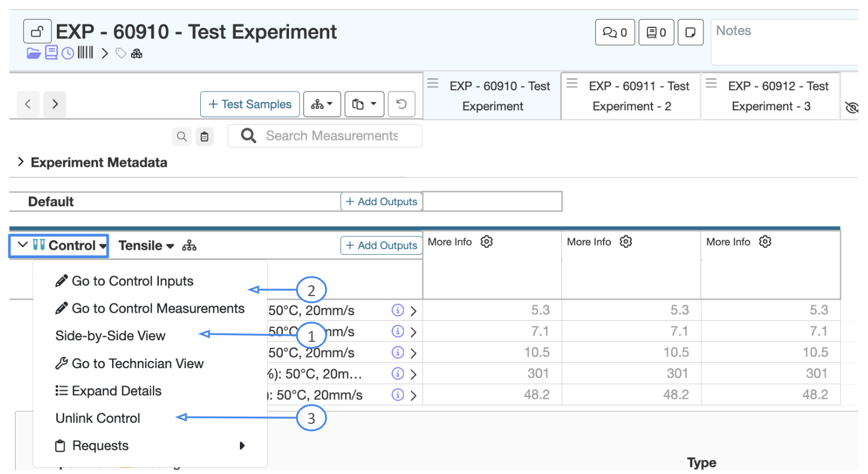Image resolution: width=868 pixels, height=474 pixels.
Task: Click drag handle on EXP - 60910 column
Action: pyautogui.click(x=433, y=84)
